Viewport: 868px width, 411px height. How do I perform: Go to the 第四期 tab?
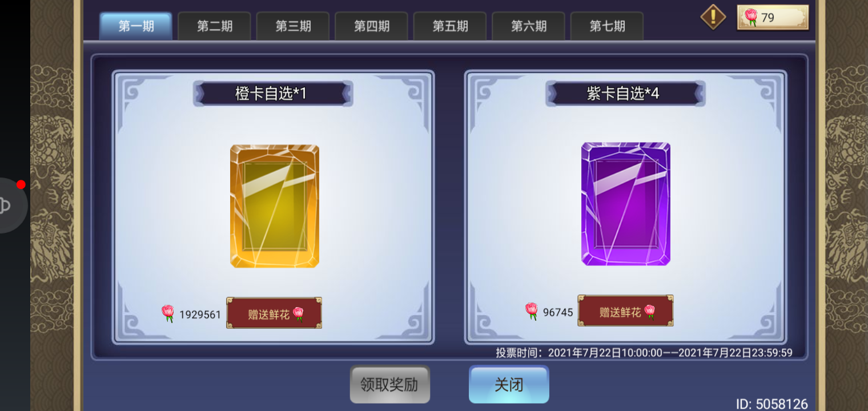[372, 26]
